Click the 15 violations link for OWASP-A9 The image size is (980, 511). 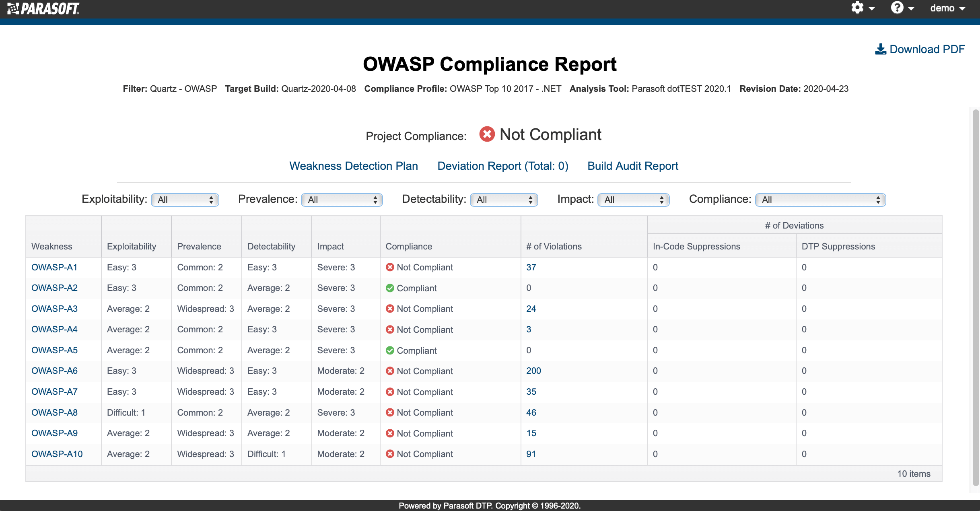pos(531,433)
